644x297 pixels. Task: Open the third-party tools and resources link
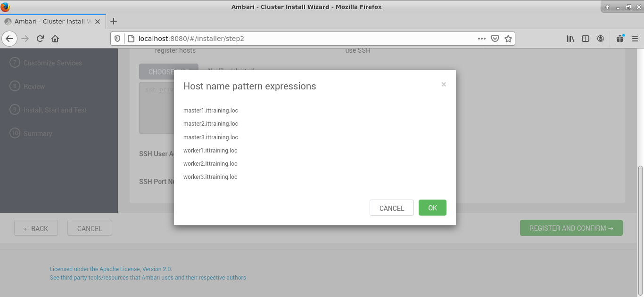(148, 278)
